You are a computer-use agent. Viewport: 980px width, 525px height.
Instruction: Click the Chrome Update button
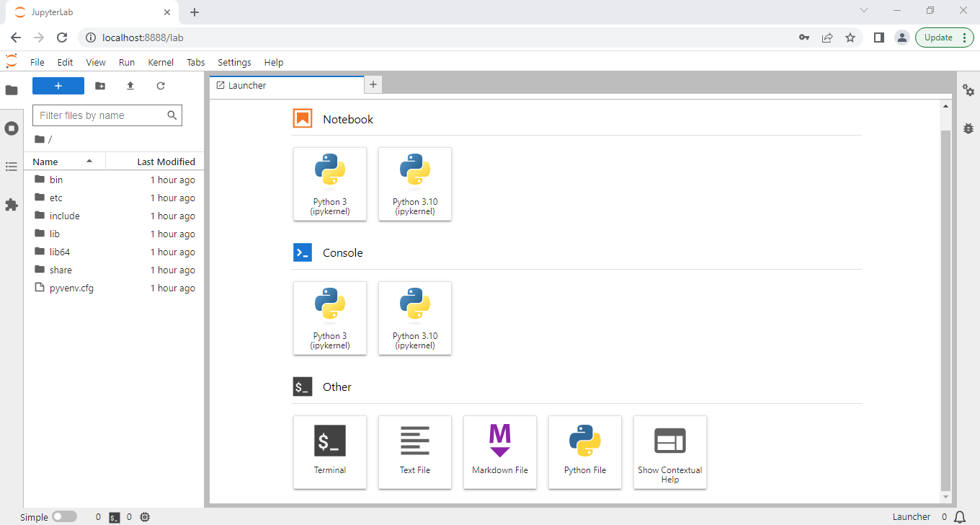(945, 37)
